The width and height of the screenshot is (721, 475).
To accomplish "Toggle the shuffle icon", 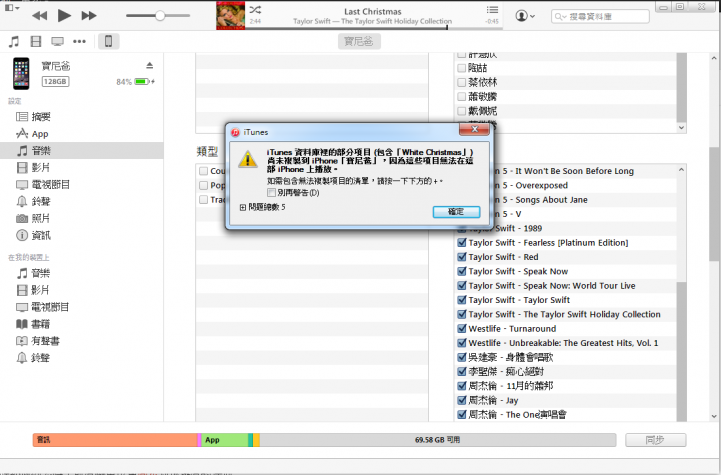I will [255, 10].
